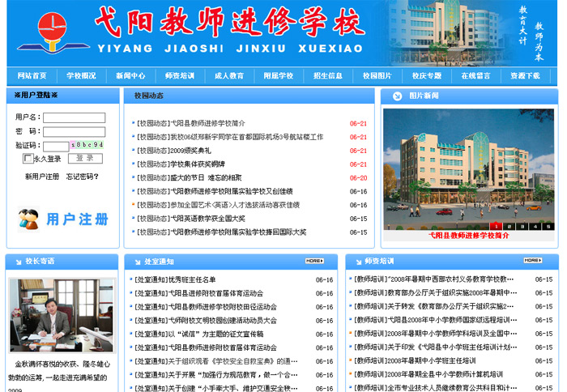Open MORE in the 师资培训 panel
Image resolution: width=567 pixels, height=392 pixels.
pyautogui.click(x=532, y=261)
